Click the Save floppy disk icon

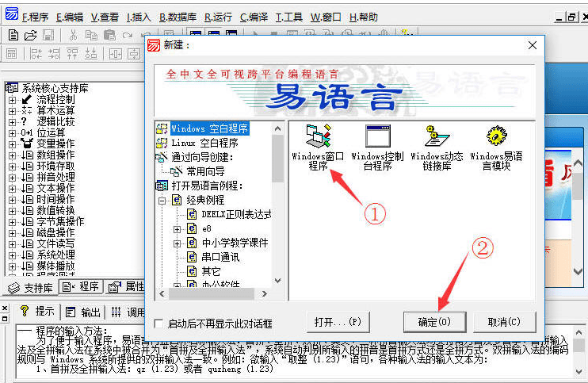pyautogui.click(x=48, y=35)
